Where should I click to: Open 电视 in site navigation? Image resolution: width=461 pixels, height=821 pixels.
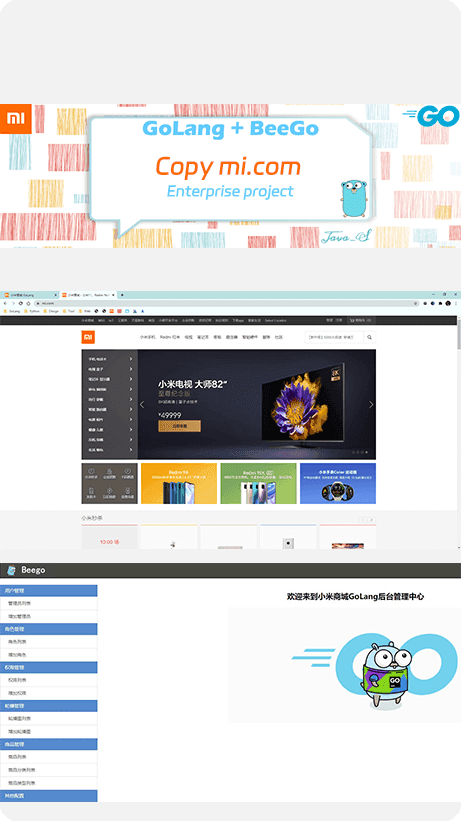189,338
